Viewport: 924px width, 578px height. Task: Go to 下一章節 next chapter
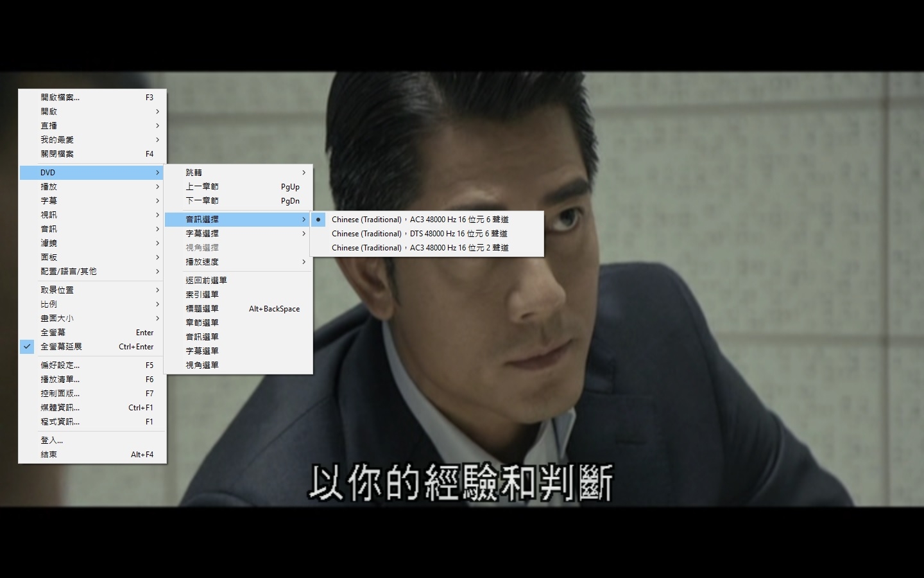238,201
